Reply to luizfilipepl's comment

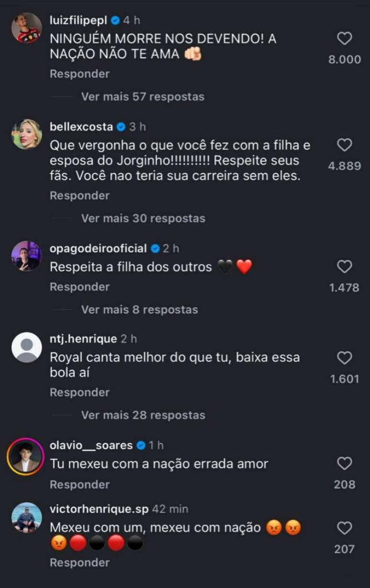coord(80,74)
